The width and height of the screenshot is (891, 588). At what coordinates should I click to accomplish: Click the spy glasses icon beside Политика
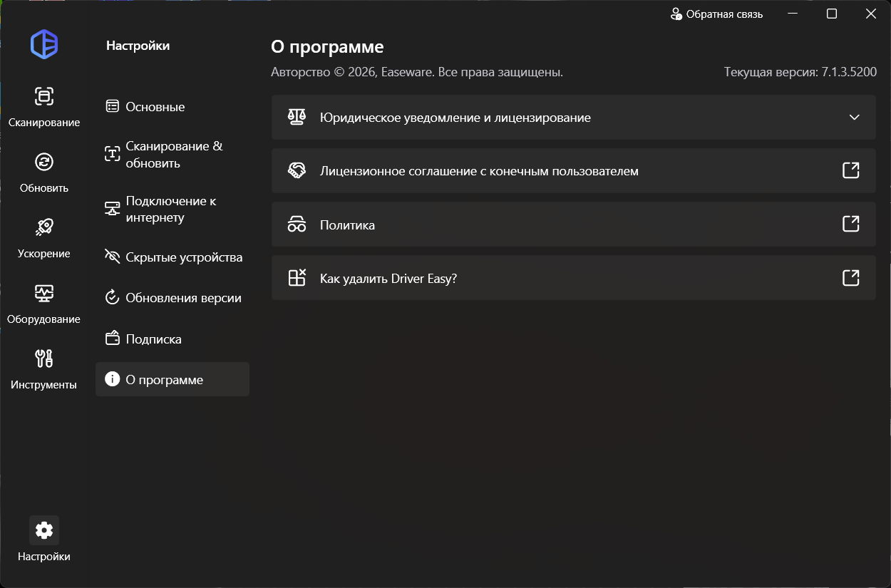point(297,225)
